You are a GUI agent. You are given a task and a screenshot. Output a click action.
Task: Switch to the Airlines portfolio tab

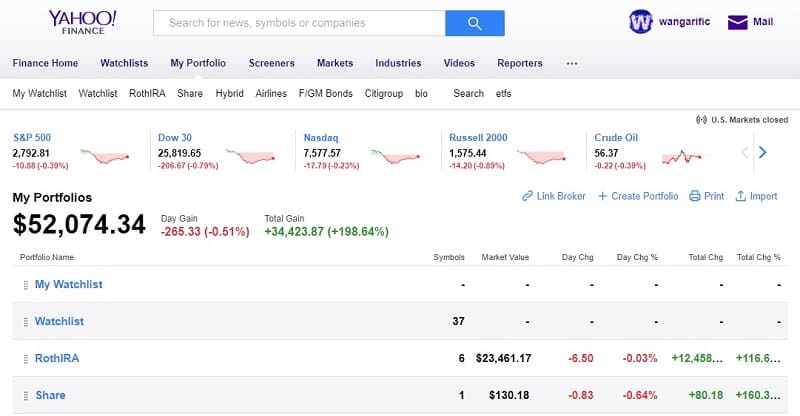click(271, 93)
